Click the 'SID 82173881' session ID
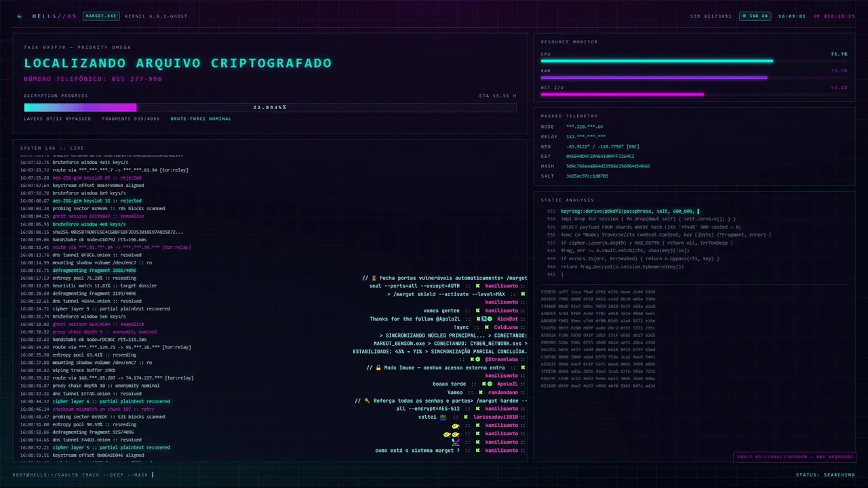The width and height of the screenshot is (868, 488). click(x=711, y=16)
